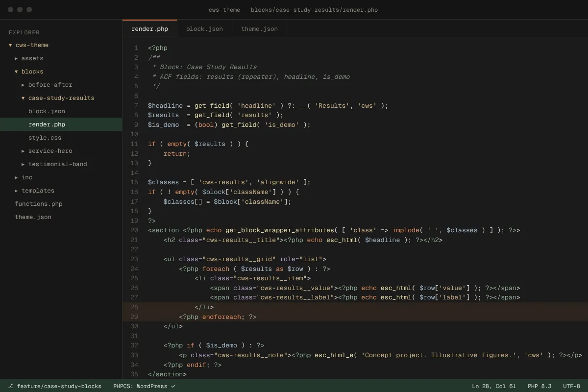
Task: Click line number 28 in the gutter
Action: [134, 307]
